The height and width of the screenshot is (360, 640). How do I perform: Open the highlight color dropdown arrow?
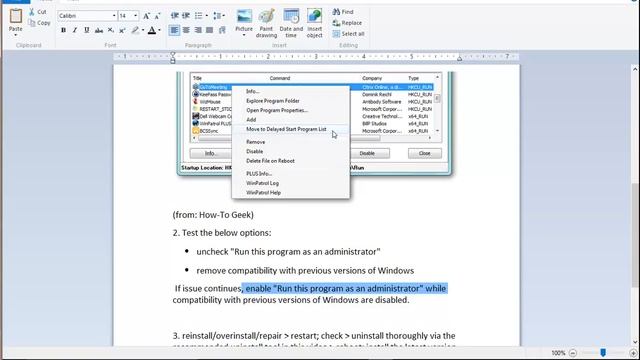pyautogui.click(x=143, y=30)
